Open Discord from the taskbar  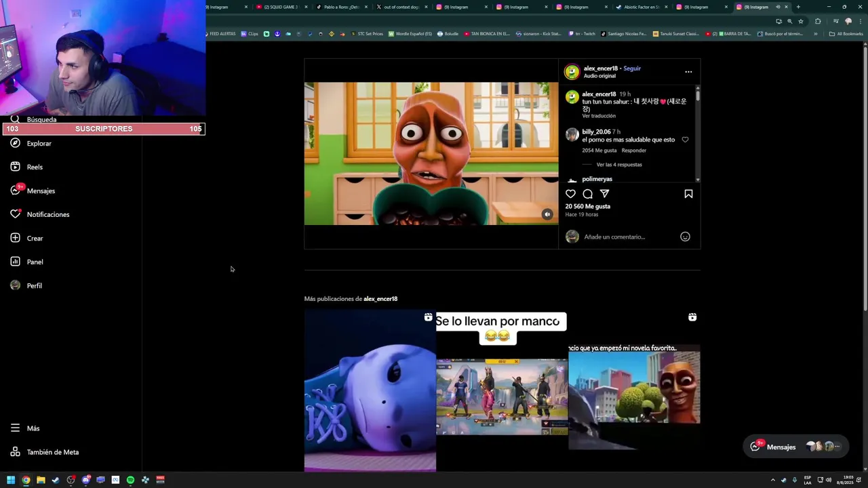(85, 480)
